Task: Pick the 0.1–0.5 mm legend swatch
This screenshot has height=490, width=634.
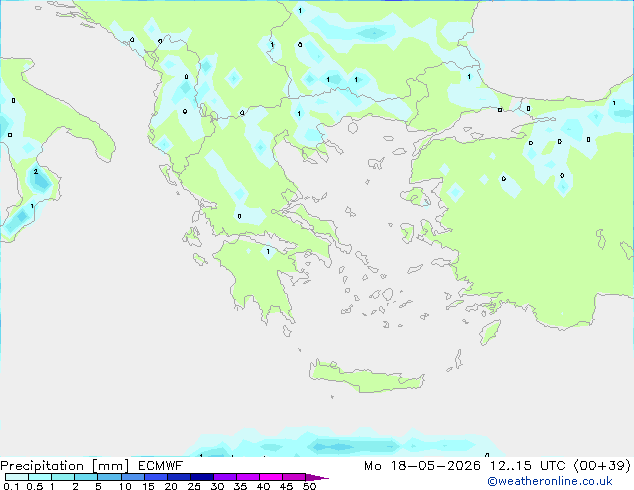Action: [17, 477]
